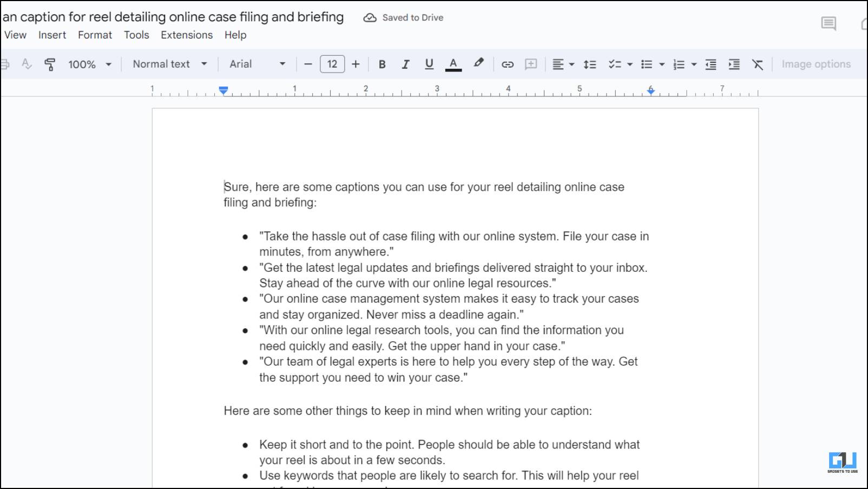Toggle underline formatting
This screenshot has height=489, width=868.
429,64
